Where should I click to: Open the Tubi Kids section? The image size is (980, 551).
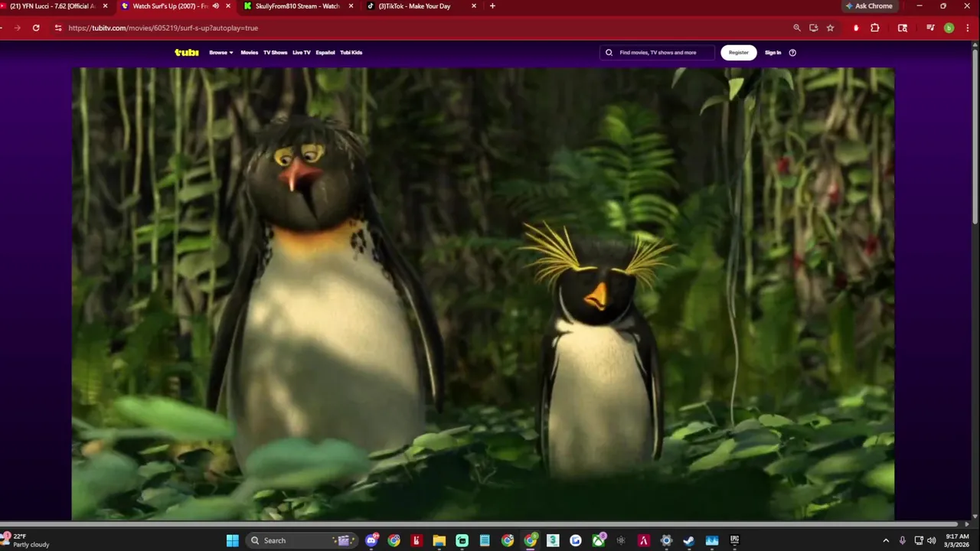[351, 53]
